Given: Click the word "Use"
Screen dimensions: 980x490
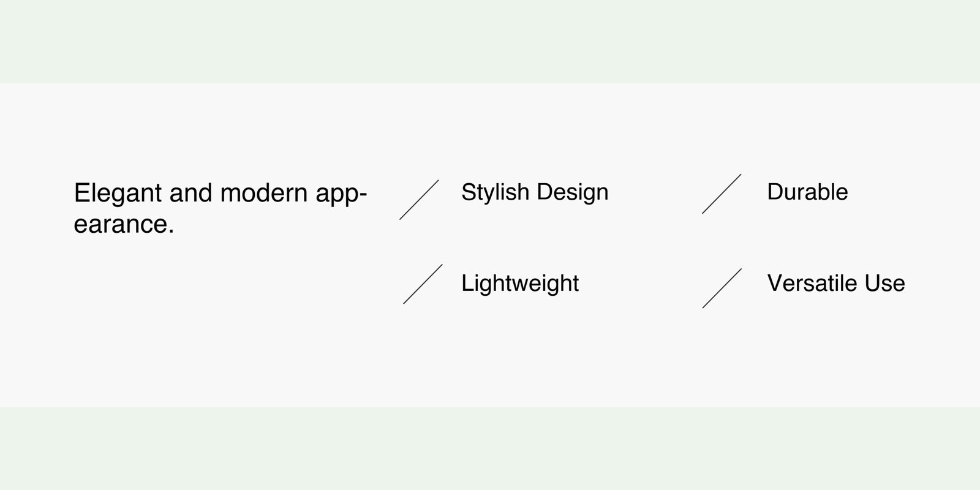Looking at the screenshot, I should [x=885, y=283].
